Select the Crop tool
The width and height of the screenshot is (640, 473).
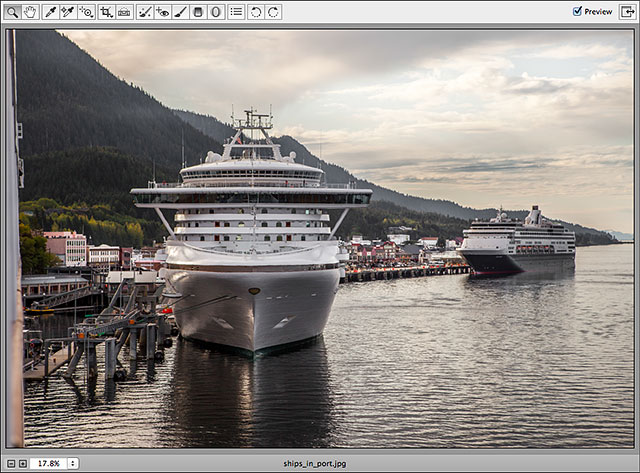pos(107,12)
